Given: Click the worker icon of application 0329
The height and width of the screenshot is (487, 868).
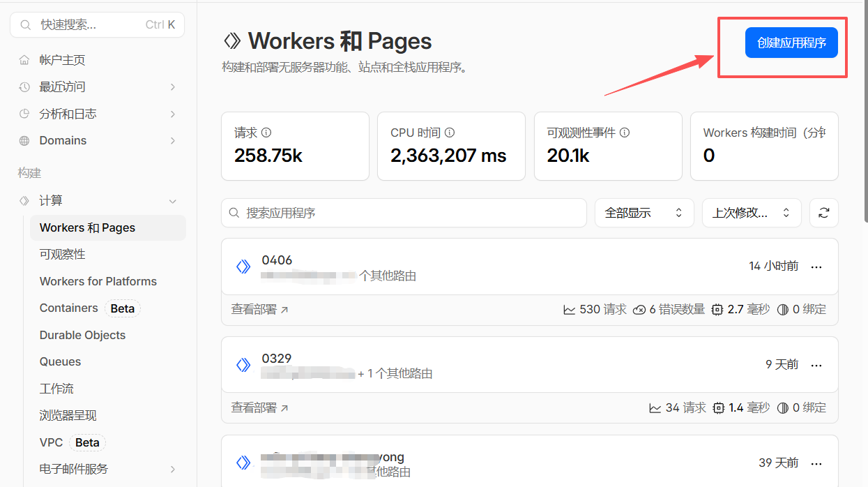Looking at the screenshot, I should click(x=243, y=365).
